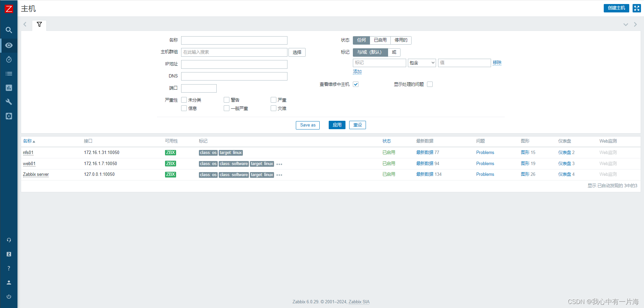Click the Sign out power icon
The width and height of the screenshot is (644, 308).
[9, 297]
